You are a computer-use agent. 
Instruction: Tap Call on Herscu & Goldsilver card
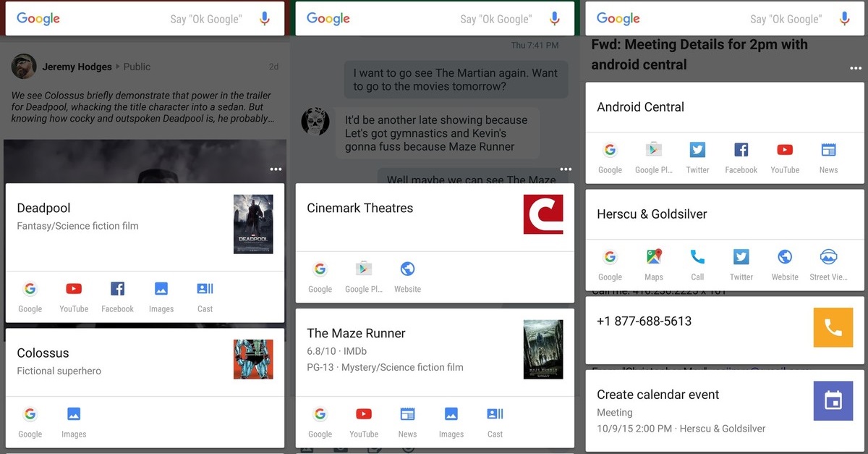pos(697,265)
